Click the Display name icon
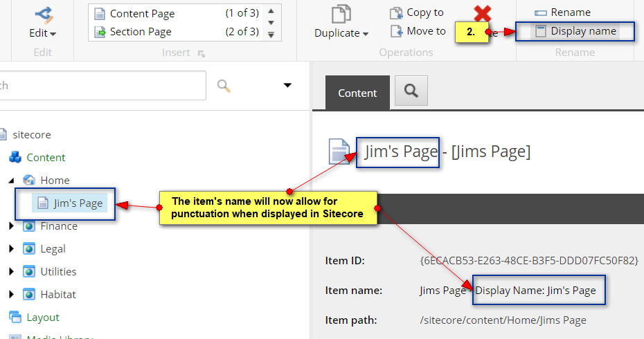 pyautogui.click(x=541, y=31)
